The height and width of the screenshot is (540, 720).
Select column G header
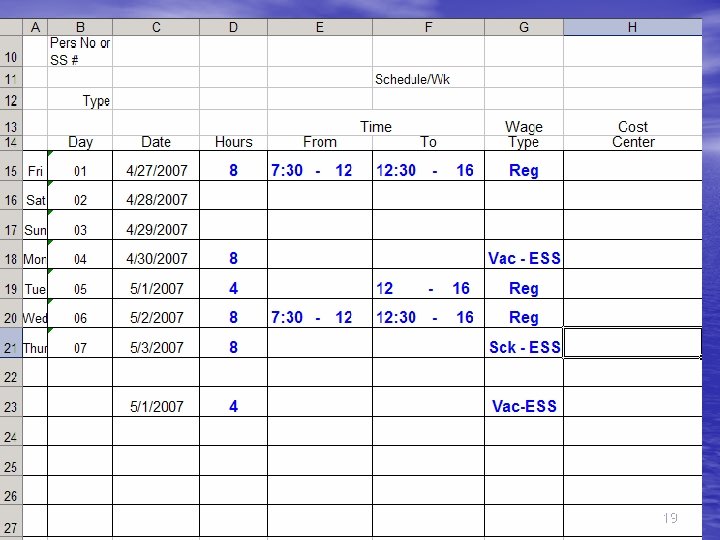[523, 27]
